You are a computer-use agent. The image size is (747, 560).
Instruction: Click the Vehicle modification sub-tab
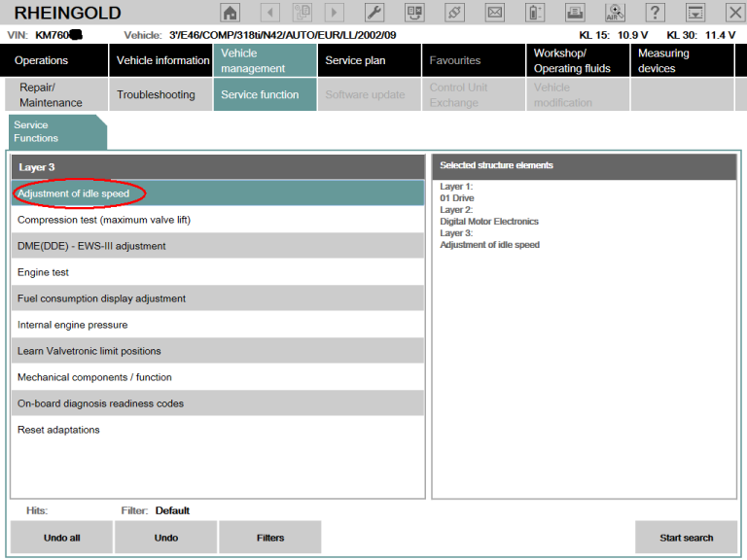(579, 94)
